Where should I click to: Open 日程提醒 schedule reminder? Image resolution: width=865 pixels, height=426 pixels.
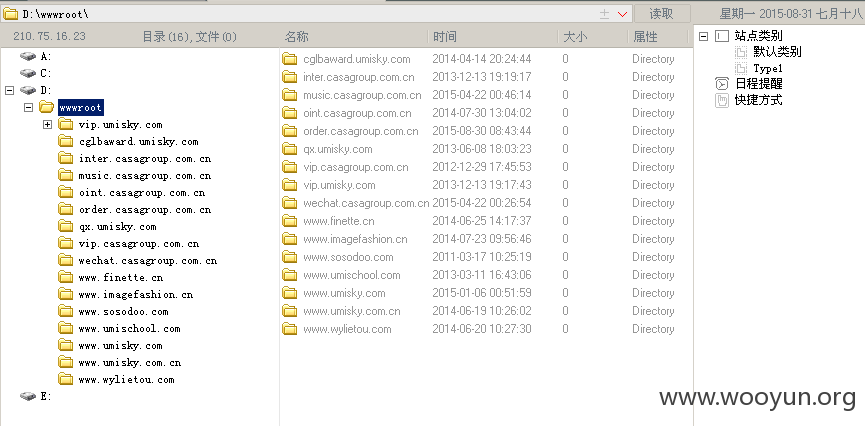point(759,84)
